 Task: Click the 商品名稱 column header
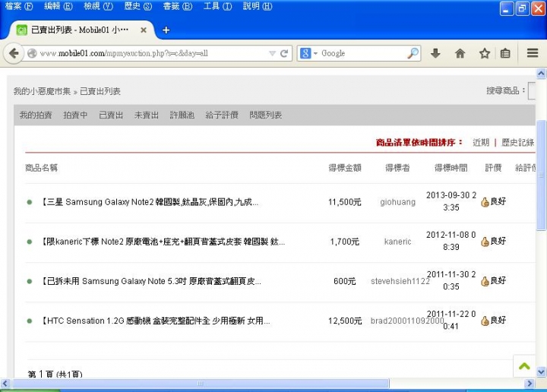tap(41, 168)
